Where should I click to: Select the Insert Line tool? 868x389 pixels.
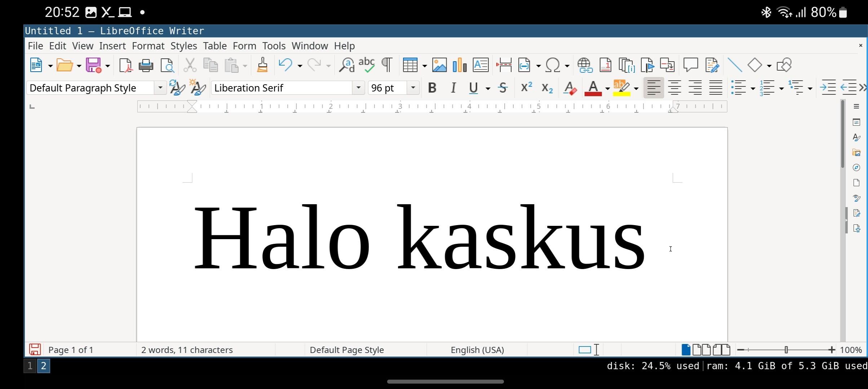click(735, 65)
